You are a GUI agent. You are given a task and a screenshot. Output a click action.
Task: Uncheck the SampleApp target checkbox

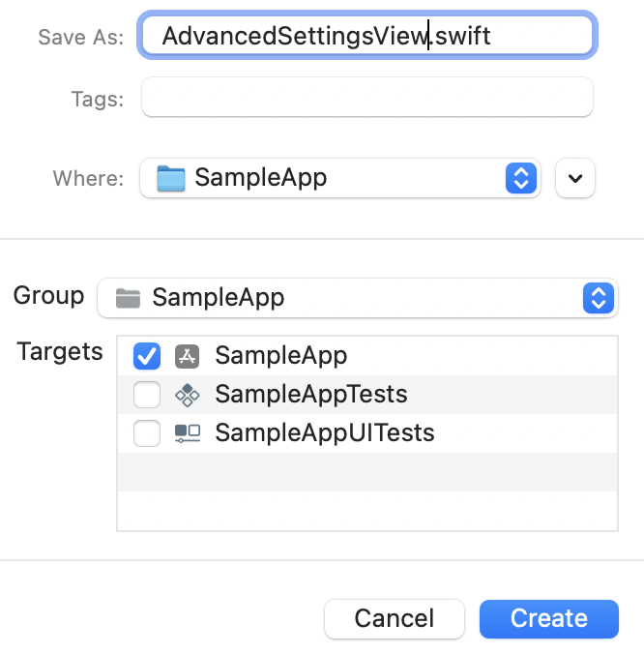147,356
